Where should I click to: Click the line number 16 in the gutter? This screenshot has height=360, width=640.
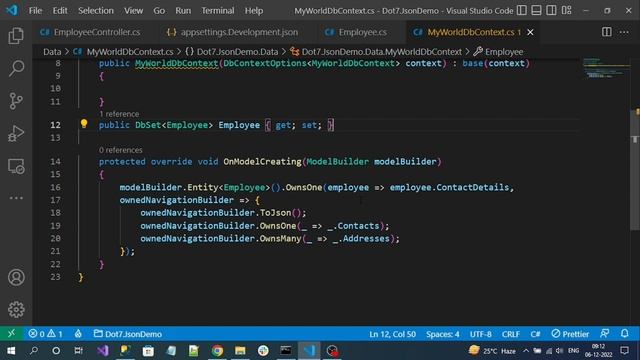(x=56, y=187)
